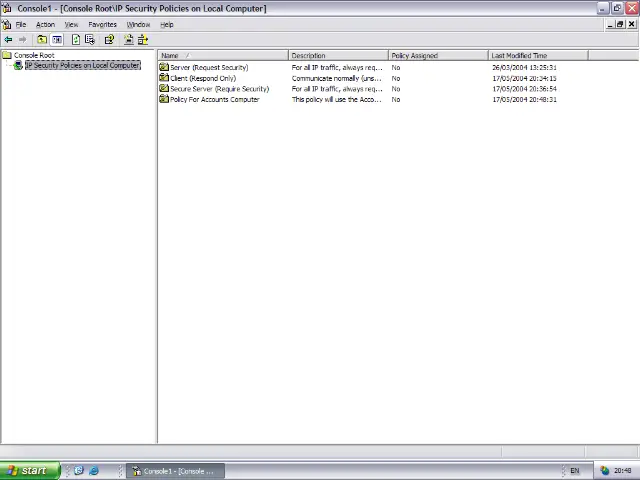Open the Windows Start menu

(30, 471)
